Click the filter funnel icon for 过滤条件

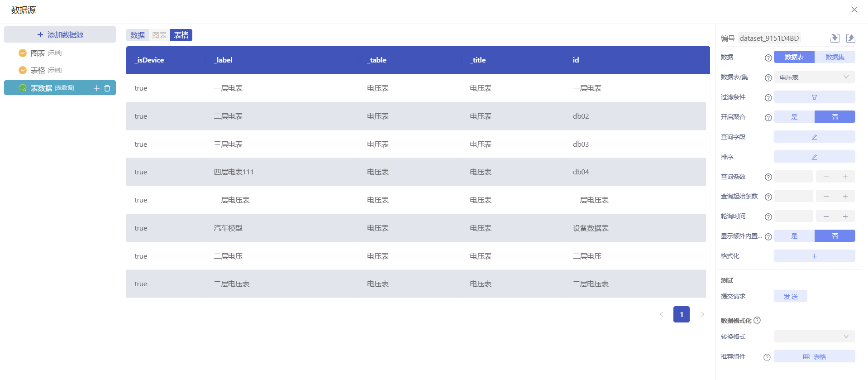[814, 97]
